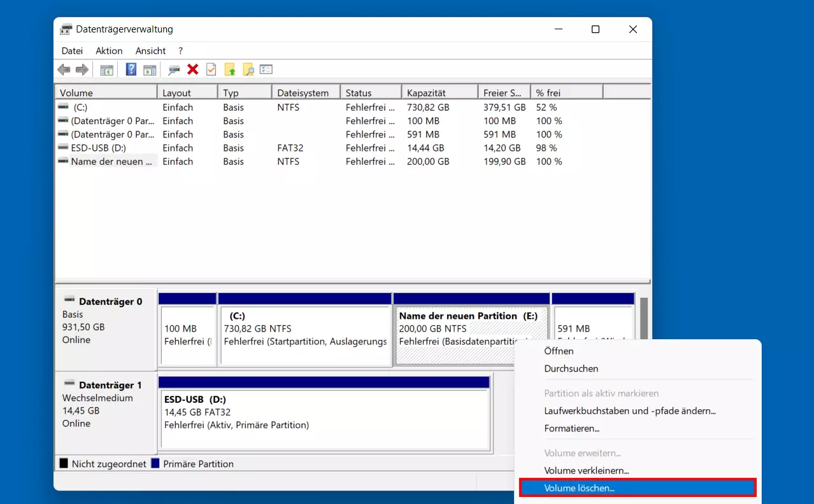Select the ESD-USB (D:) 14,45 GB partition block

coord(324,414)
